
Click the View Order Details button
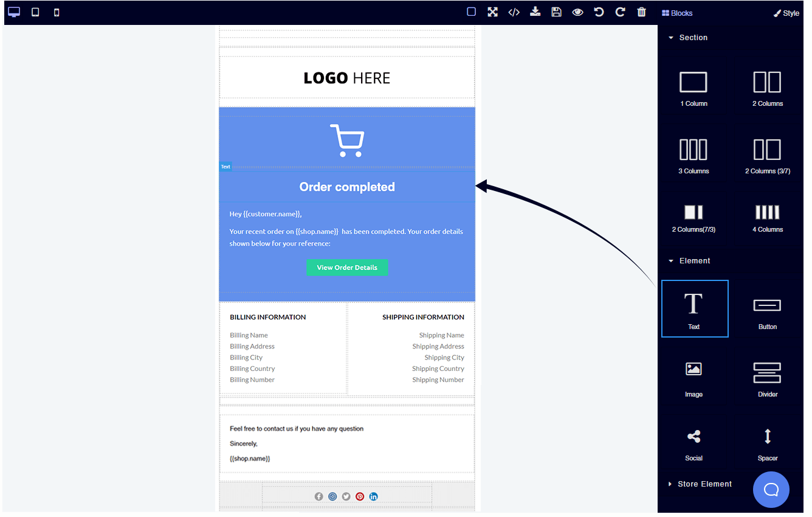[x=347, y=267]
